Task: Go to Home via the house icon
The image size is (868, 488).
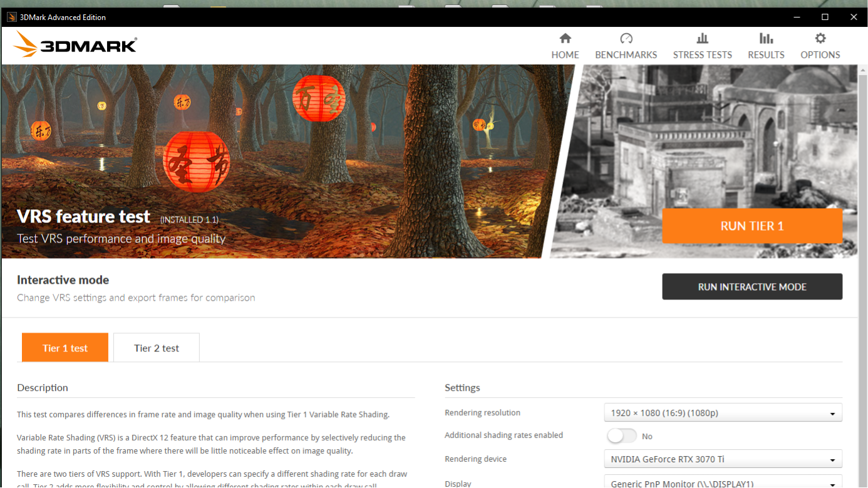Action: point(565,39)
